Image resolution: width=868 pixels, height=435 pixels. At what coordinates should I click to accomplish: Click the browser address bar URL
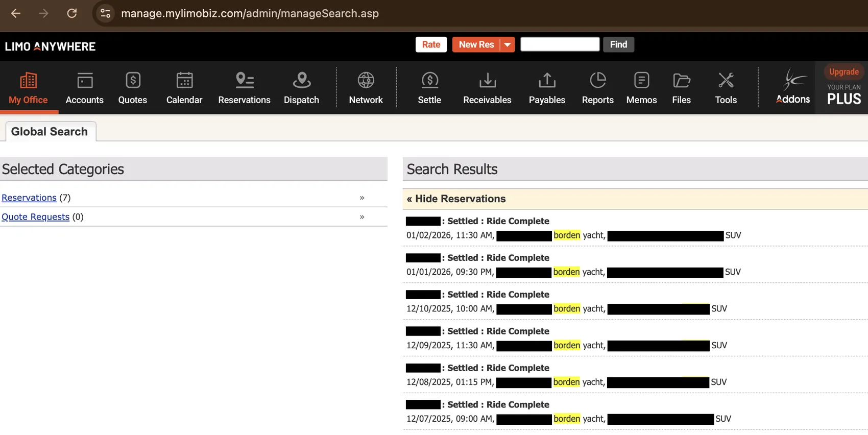tap(250, 13)
